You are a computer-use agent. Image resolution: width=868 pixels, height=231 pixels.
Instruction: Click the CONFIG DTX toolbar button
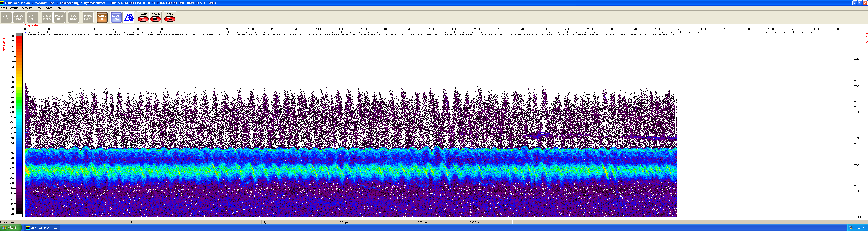click(19, 18)
